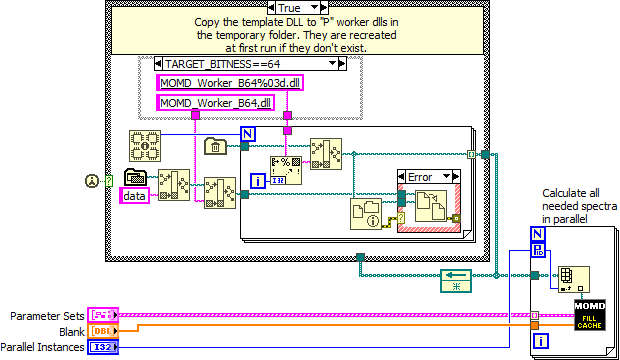Click the green case selector terminal beside First Call
Screen dimensions: 620x360
tap(109, 181)
